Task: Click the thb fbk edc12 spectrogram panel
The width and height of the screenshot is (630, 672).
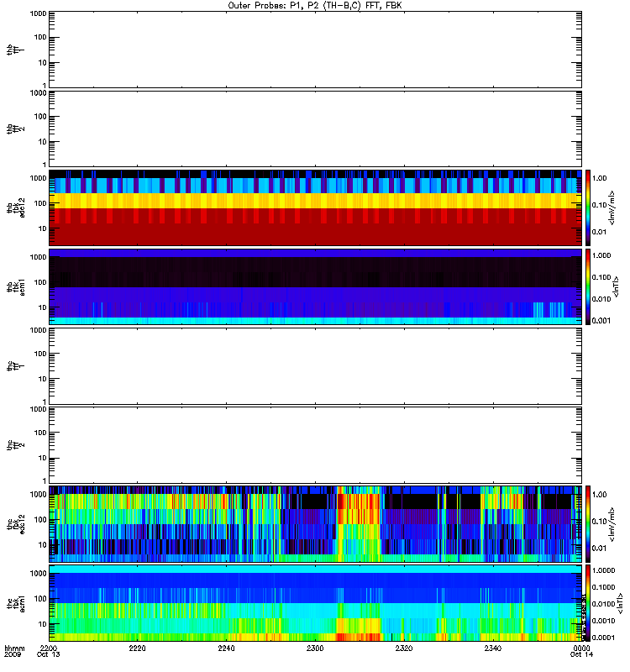Action: (315, 207)
